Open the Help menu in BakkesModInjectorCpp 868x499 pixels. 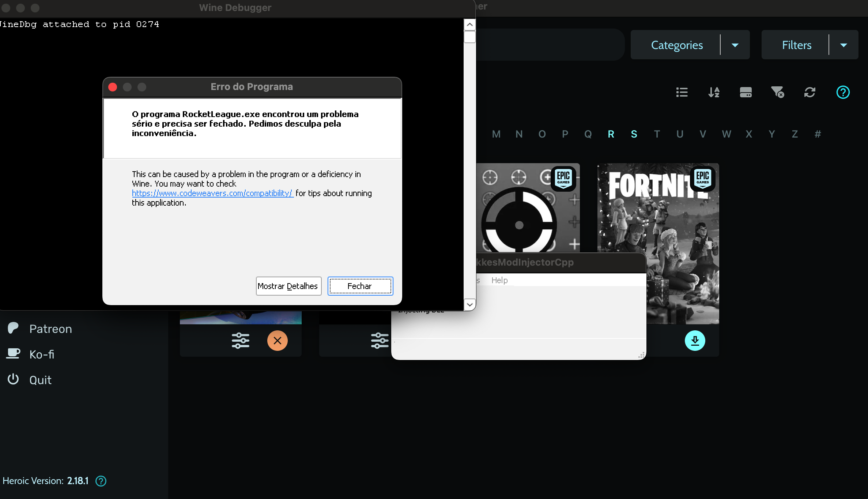(x=499, y=280)
